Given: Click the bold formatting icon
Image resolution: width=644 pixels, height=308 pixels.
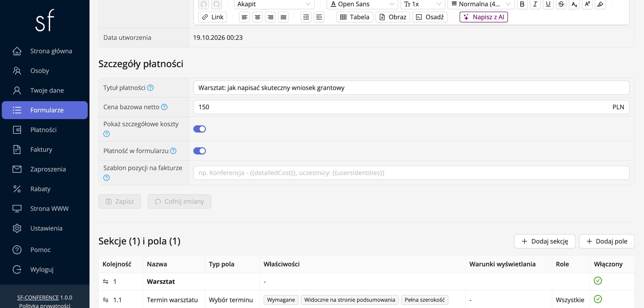Looking at the screenshot, I should point(522,4).
